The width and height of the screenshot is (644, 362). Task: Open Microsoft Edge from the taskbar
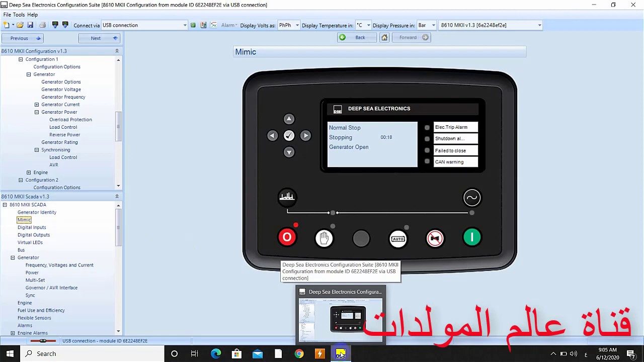coord(216,353)
